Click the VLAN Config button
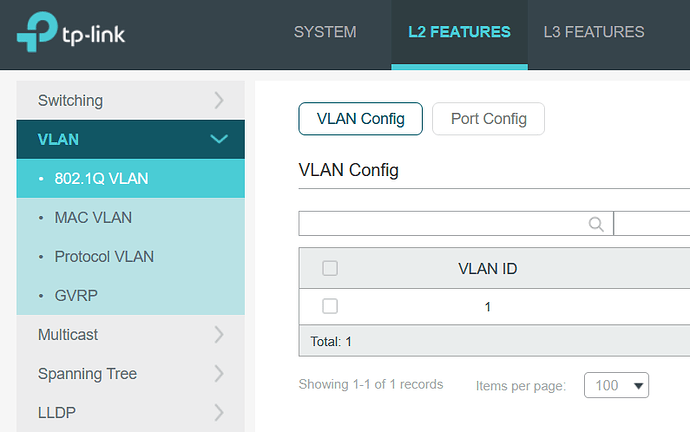 pos(360,119)
